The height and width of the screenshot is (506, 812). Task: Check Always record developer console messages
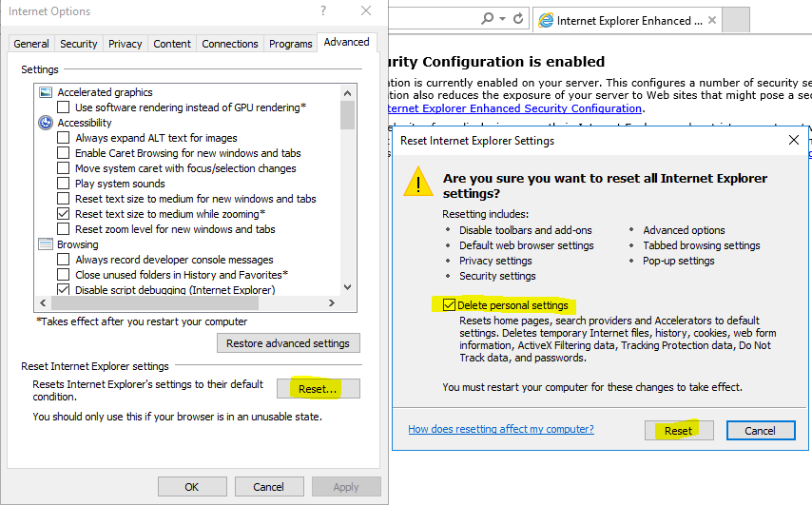tap(63, 260)
